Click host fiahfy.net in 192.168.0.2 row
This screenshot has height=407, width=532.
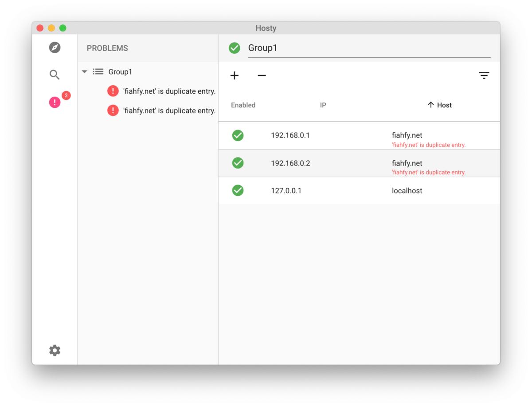tap(407, 163)
